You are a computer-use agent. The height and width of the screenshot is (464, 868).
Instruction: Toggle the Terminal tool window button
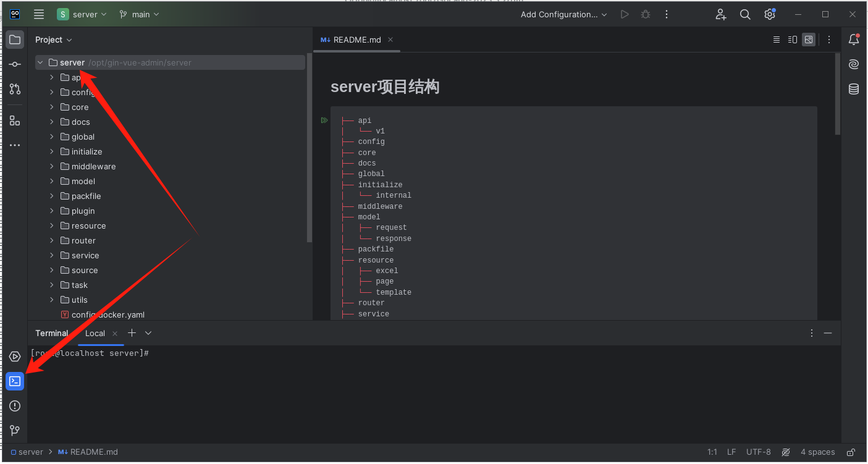point(15,381)
